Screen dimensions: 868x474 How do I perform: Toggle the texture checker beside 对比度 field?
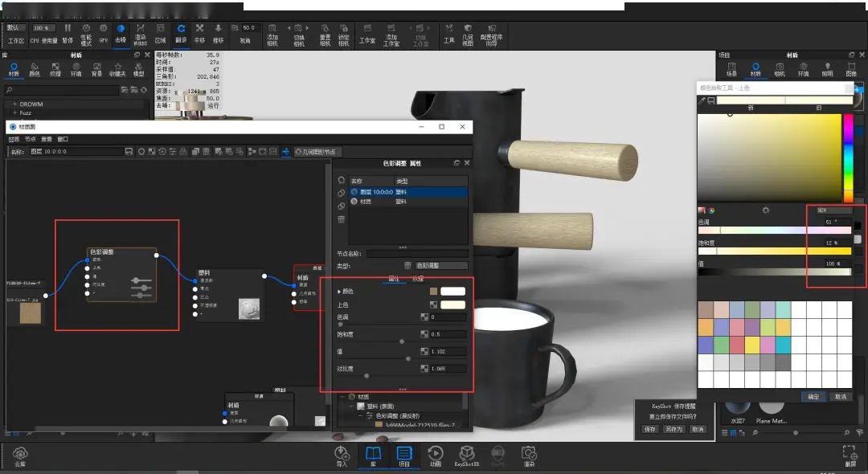(424, 369)
